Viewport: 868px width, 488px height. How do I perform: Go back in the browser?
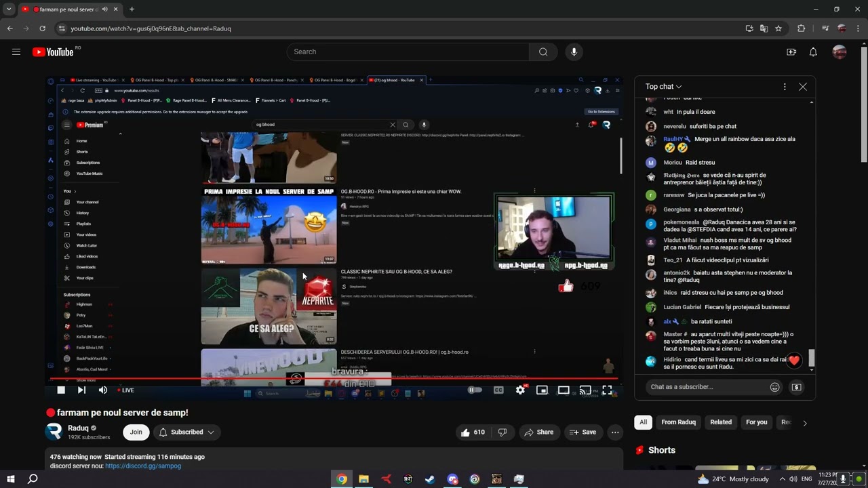9,28
